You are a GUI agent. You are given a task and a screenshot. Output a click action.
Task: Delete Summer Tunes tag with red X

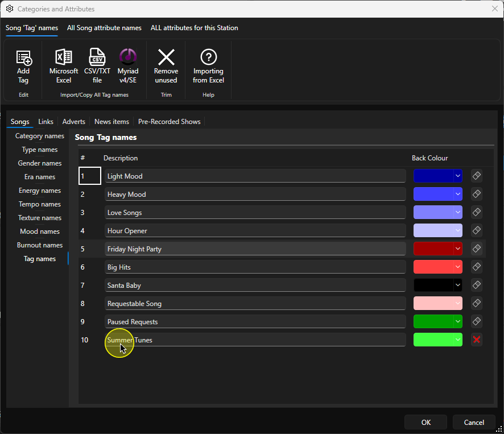click(477, 340)
